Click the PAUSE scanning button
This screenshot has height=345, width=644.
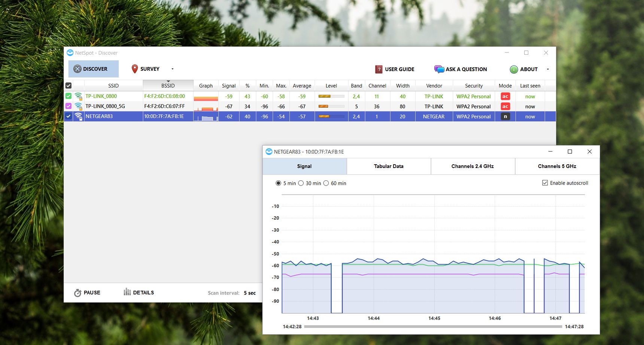pyautogui.click(x=87, y=293)
